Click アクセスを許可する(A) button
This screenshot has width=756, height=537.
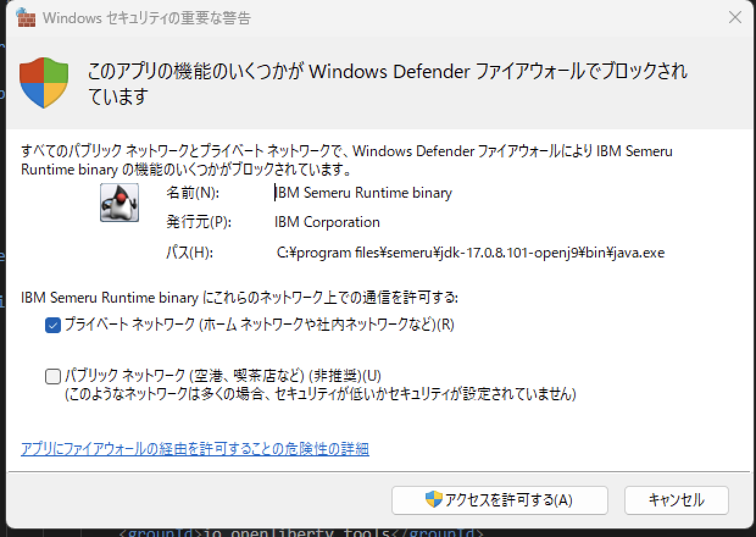pyautogui.click(x=500, y=500)
